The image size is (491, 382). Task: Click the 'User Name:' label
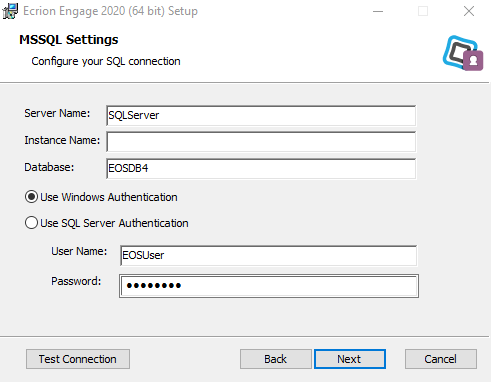coord(79,251)
